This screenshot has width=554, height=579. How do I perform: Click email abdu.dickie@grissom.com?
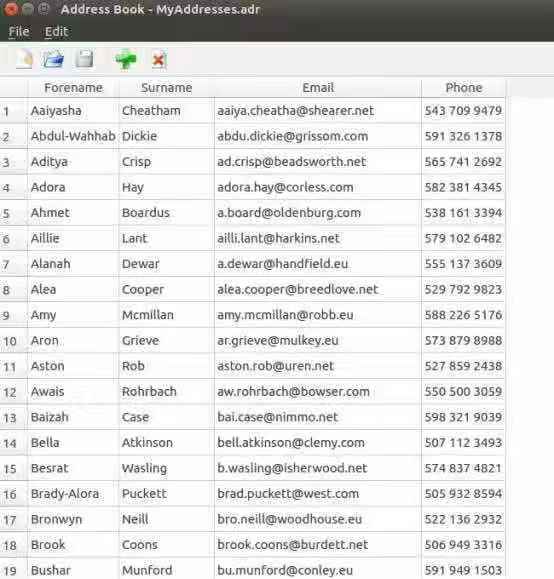click(x=318, y=136)
